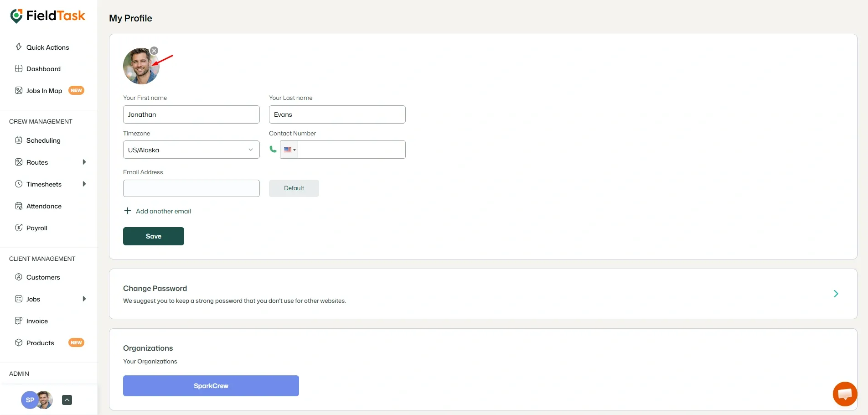
Task: Click the Dashboard grid icon
Action: point(19,68)
